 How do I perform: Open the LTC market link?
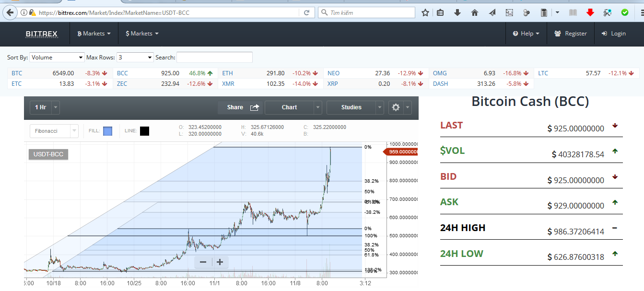pos(543,73)
